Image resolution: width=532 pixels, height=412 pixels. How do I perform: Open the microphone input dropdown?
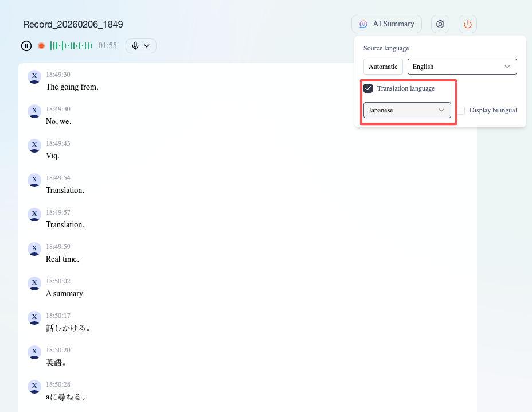pos(140,46)
